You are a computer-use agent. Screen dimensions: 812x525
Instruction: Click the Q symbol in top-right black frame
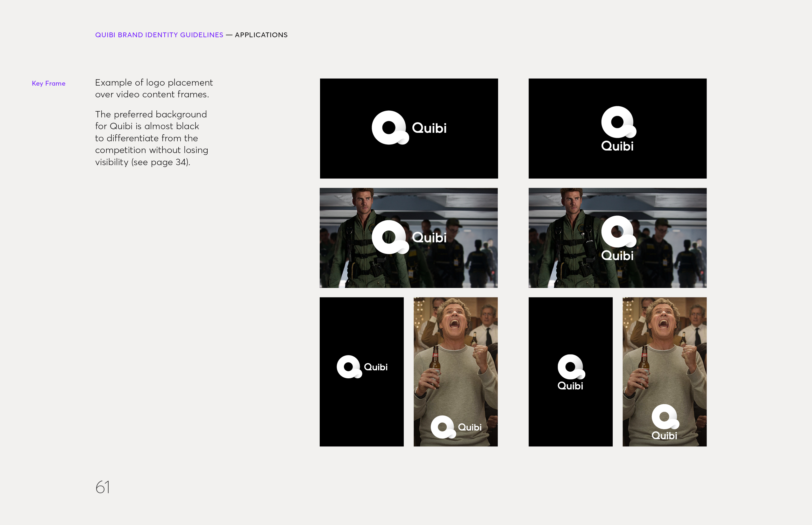coord(618,122)
